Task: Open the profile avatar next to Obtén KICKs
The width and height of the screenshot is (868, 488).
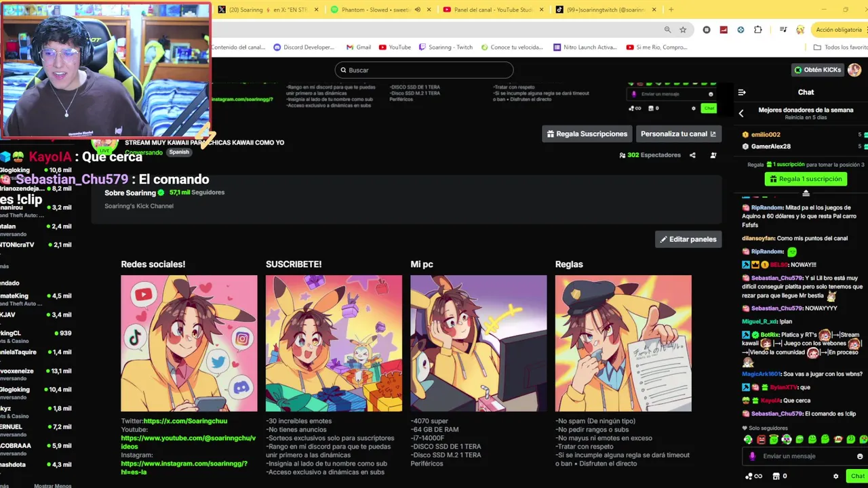Action: tap(854, 70)
